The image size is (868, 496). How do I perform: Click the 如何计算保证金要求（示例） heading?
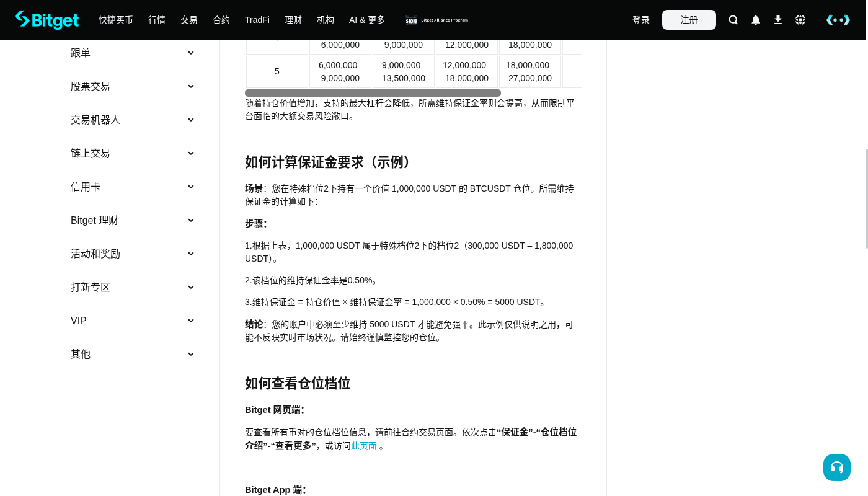(330, 162)
